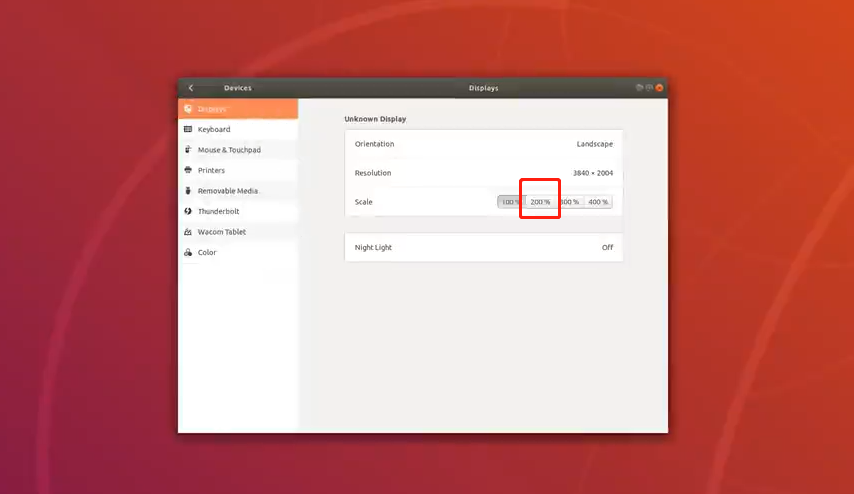Open the Thunderbolt panel

[238, 211]
